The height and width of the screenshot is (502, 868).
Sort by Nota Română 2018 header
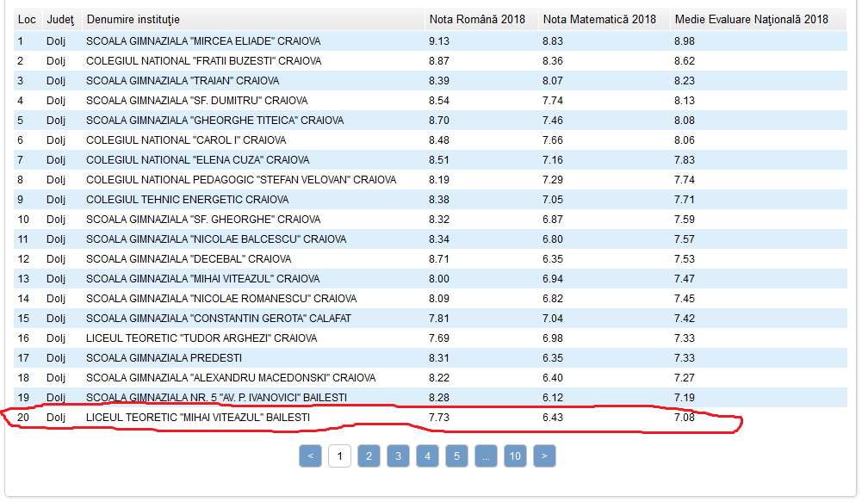tap(477, 19)
